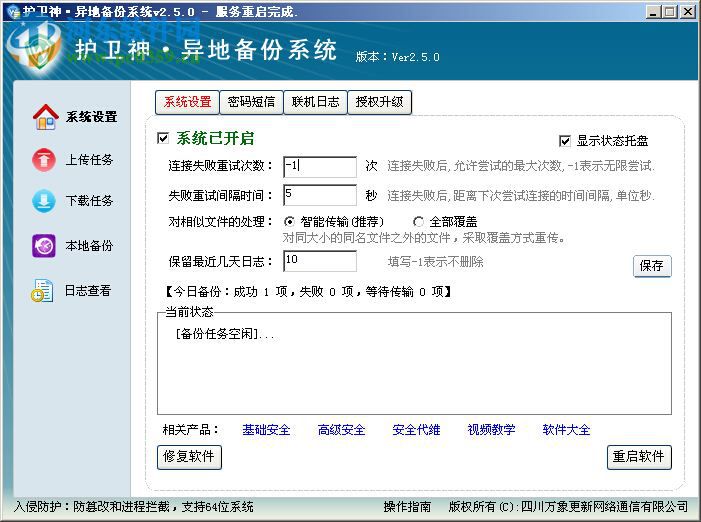
Task: Minimize the window from title bar
Action: 653,12
